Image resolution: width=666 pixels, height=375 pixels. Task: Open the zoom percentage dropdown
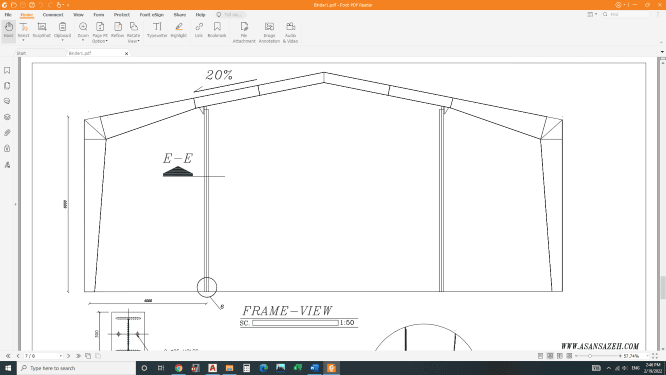click(648, 356)
